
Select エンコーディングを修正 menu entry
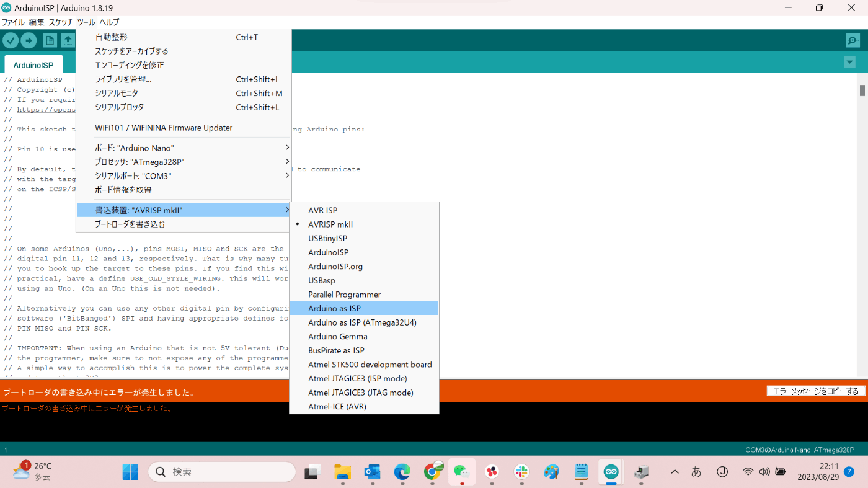pos(184,65)
